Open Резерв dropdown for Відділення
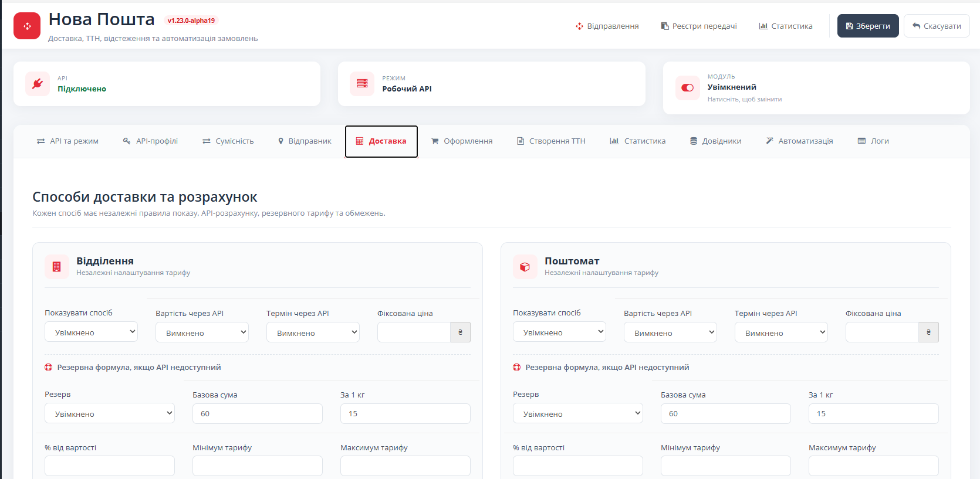This screenshot has height=479, width=980. coord(110,413)
